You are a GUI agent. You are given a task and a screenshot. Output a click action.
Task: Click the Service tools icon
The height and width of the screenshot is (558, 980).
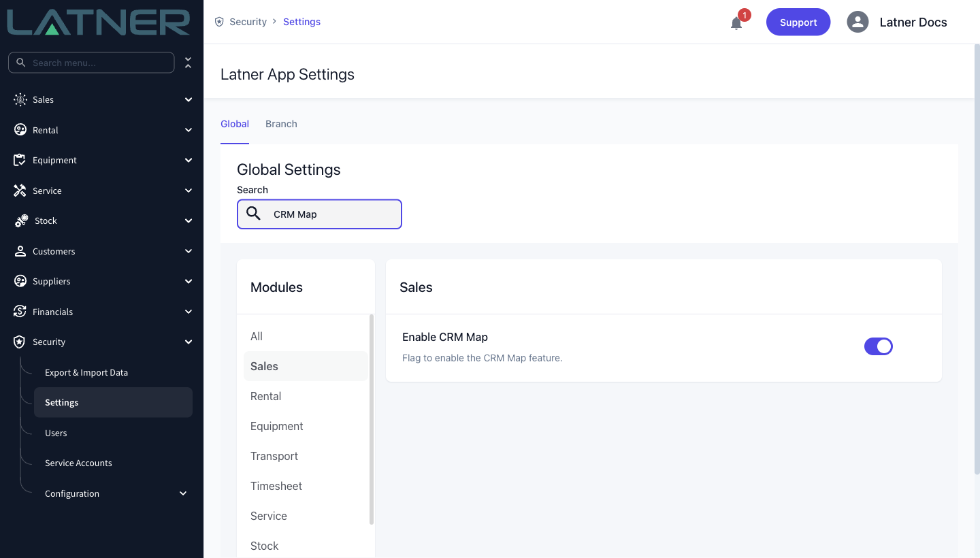pos(20,191)
